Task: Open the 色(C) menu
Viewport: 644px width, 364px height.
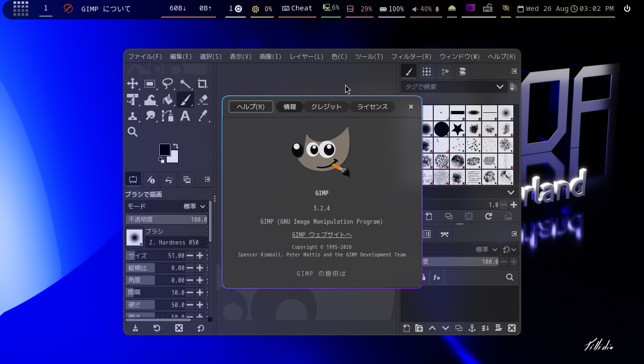Action: pyautogui.click(x=340, y=56)
